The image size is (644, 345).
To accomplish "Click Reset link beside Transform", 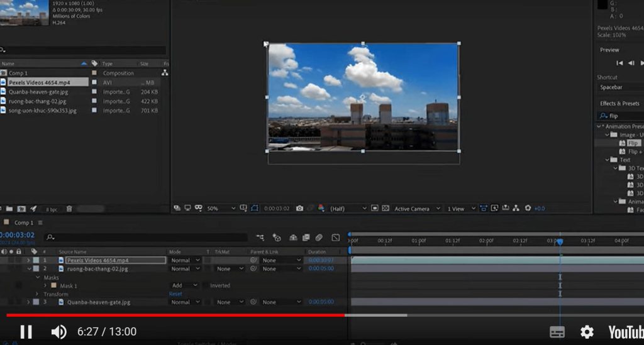I will click(175, 294).
